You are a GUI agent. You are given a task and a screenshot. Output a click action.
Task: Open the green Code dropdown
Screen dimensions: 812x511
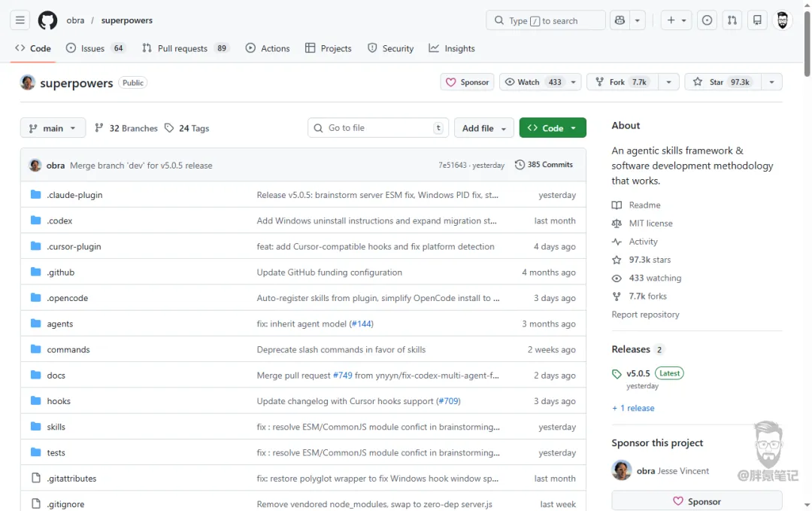pyautogui.click(x=553, y=128)
